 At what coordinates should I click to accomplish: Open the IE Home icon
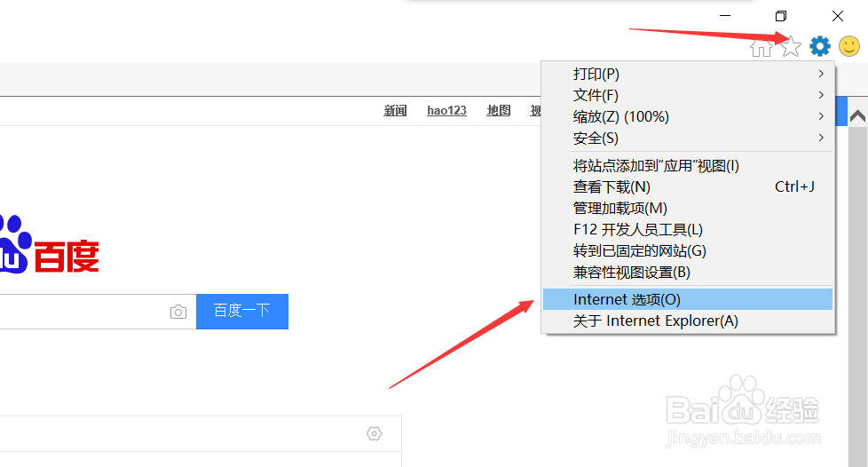tap(761, 47)
